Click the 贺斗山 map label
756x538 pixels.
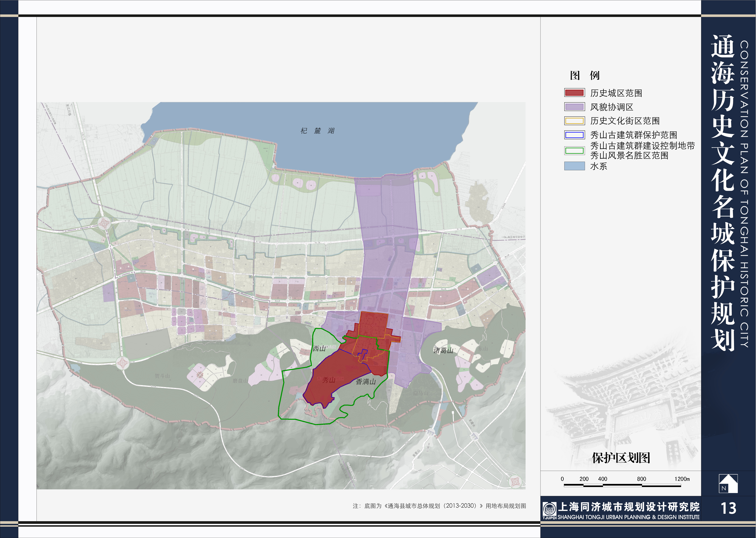162,376
